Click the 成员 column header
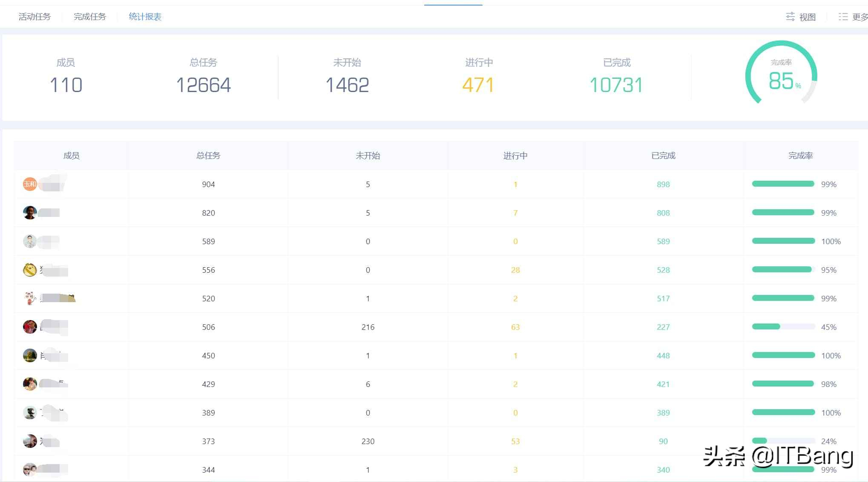The image size is (868, 482). click(71, 156)
